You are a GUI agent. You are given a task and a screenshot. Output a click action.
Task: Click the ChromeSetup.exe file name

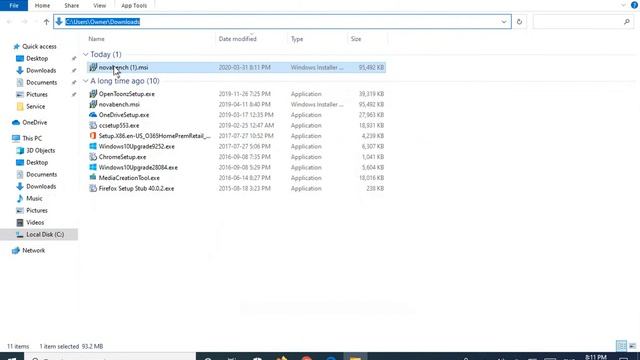122,157
